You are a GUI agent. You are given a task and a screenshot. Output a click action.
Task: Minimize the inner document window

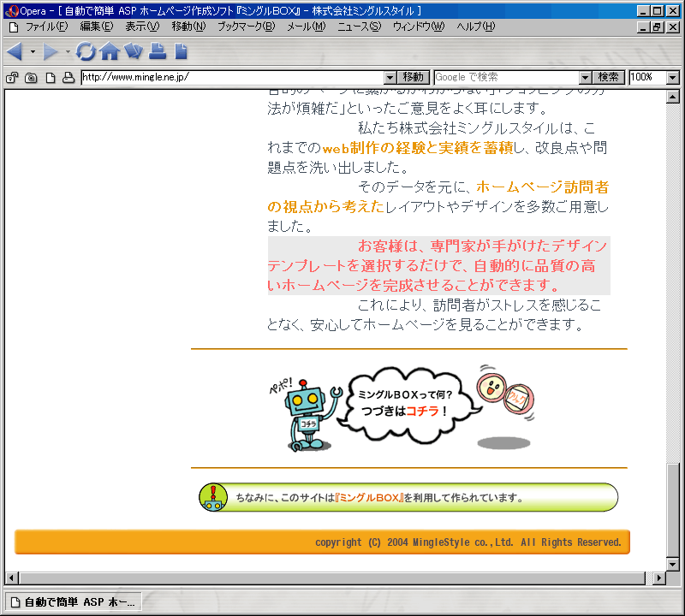click(643, 27)
